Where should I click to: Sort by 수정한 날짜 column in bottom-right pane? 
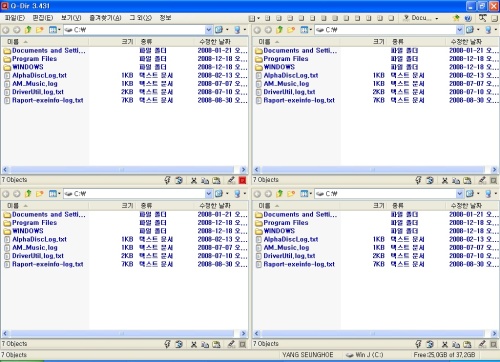coord(472,206)
